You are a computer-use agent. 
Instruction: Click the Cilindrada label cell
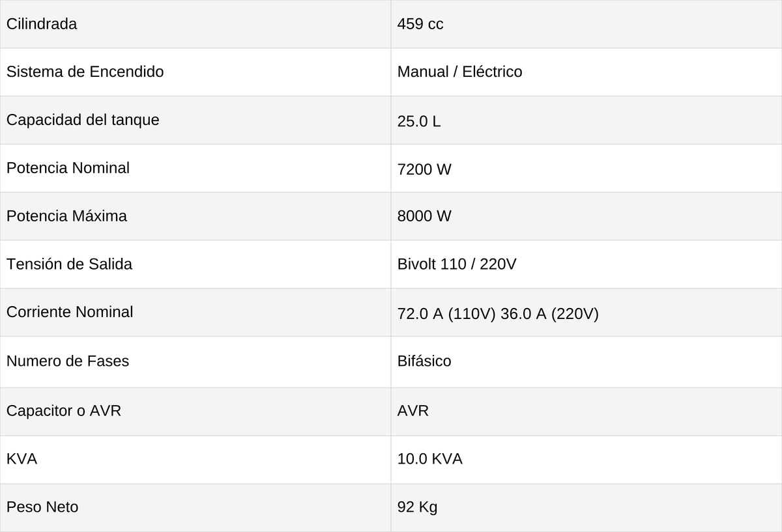point(195,24)
